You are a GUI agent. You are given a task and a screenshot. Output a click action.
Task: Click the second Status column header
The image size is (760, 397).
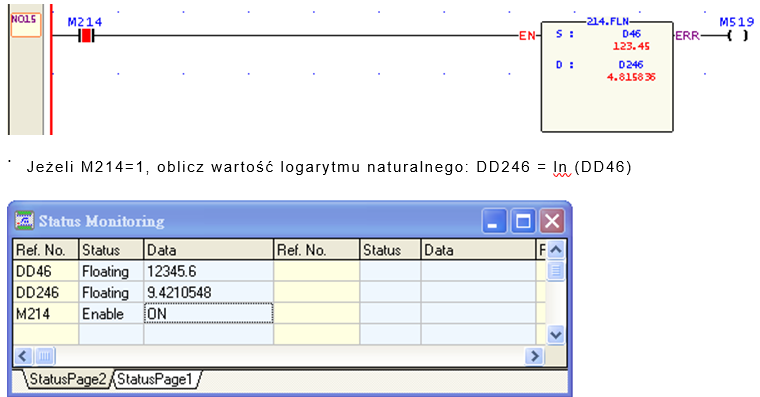point(390,250)
